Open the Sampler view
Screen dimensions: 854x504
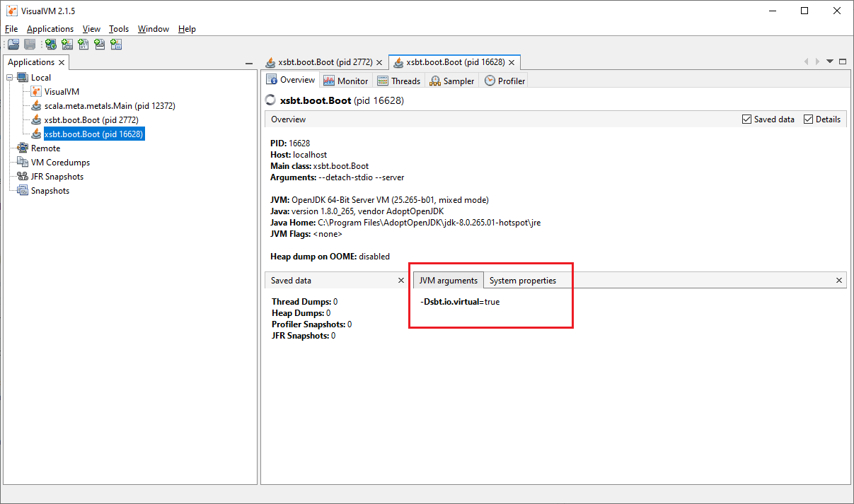[x=452, y=80]
